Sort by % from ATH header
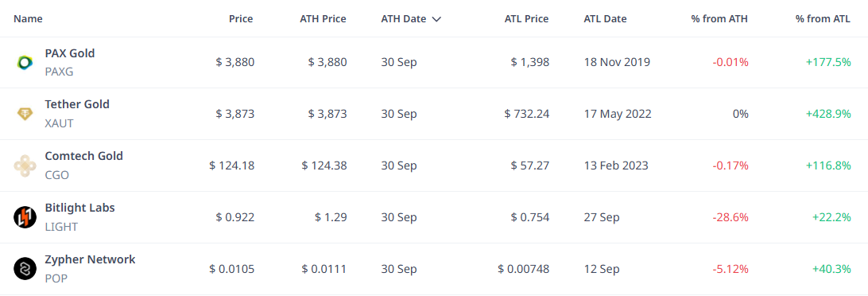Image resolution: width=868 pixels, height=296 pixels. pos(719,19)
